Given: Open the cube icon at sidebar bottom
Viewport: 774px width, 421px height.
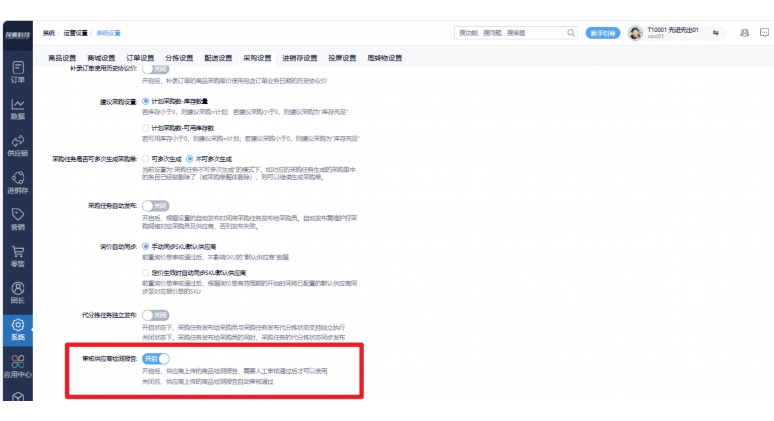Looking at the screenshot, I should (x=18, y=396).
